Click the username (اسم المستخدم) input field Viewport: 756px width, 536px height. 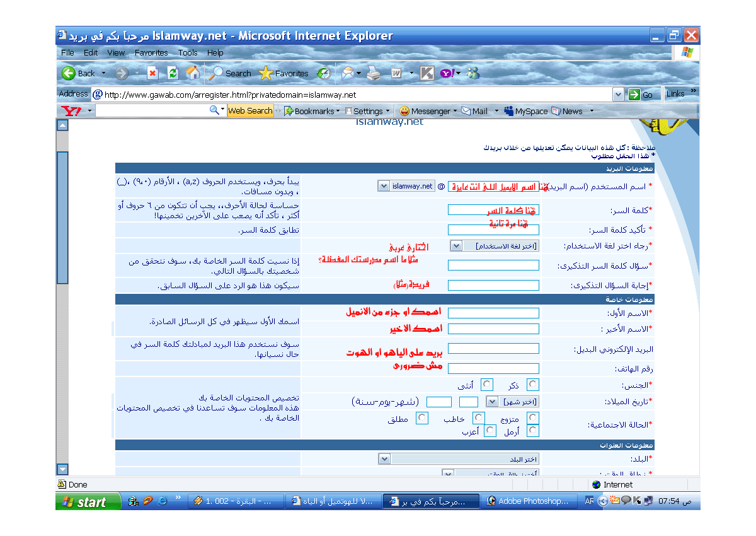pos(493,186)
